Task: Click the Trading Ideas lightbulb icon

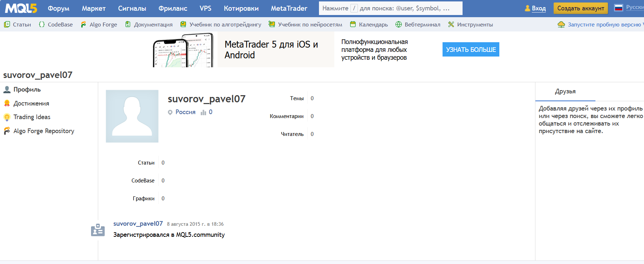Action: click(7, 117)
